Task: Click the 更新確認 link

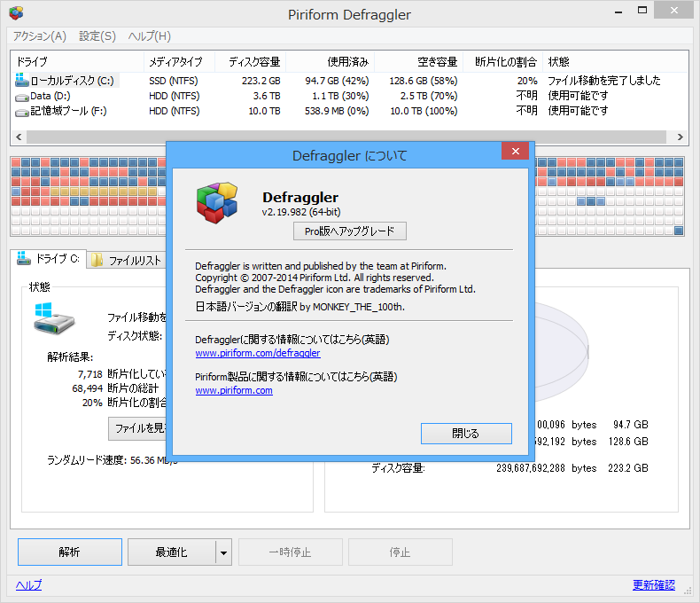Action: [654, 584]
